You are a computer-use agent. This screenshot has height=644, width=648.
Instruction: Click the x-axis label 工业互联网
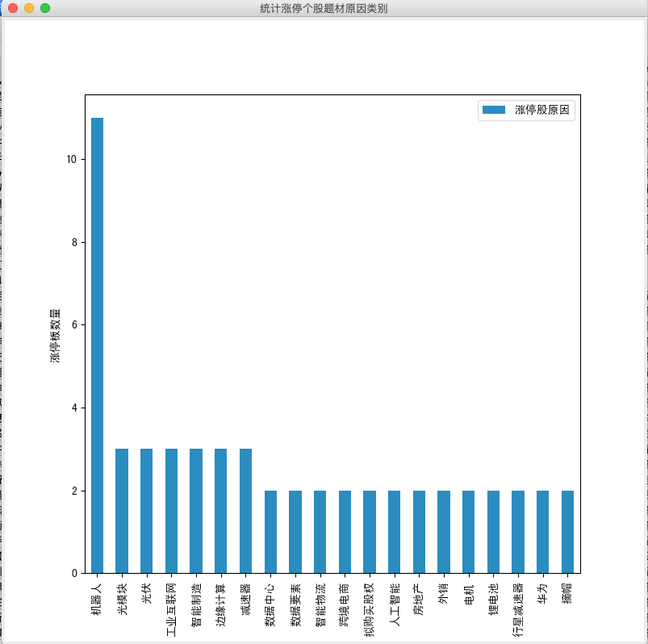[x=172, y=609]
